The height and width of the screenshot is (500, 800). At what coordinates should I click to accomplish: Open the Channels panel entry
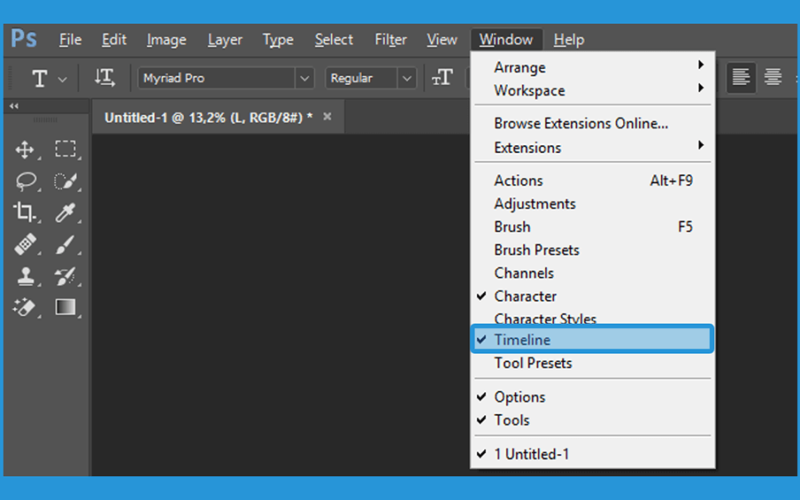click(x=592, y=273)
